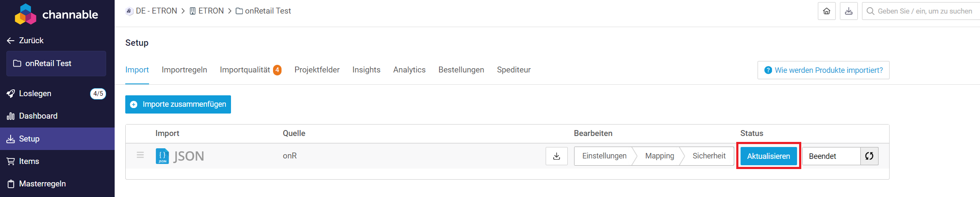Select the onRetail Test project selector
This screenshot has height=197, width=980.
click(56, 64)
